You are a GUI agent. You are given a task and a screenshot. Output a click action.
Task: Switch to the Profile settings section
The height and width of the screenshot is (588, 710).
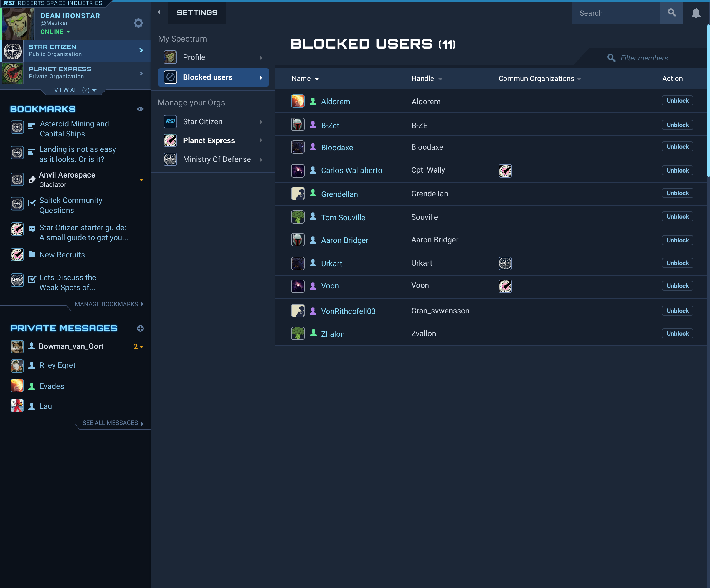point(213,57)
